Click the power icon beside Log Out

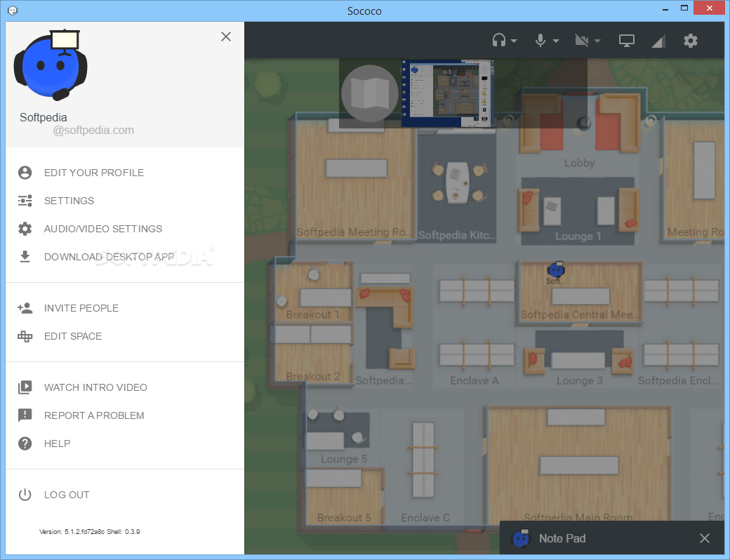click(x=25, y=495)
